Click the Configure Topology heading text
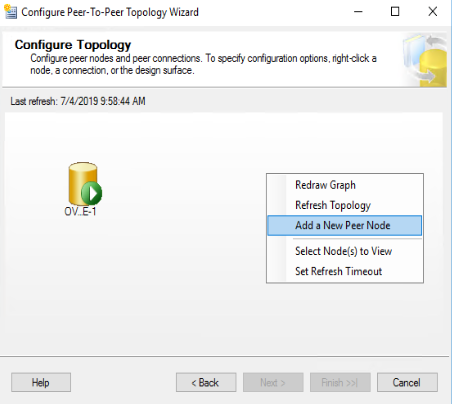 [73, 45]
